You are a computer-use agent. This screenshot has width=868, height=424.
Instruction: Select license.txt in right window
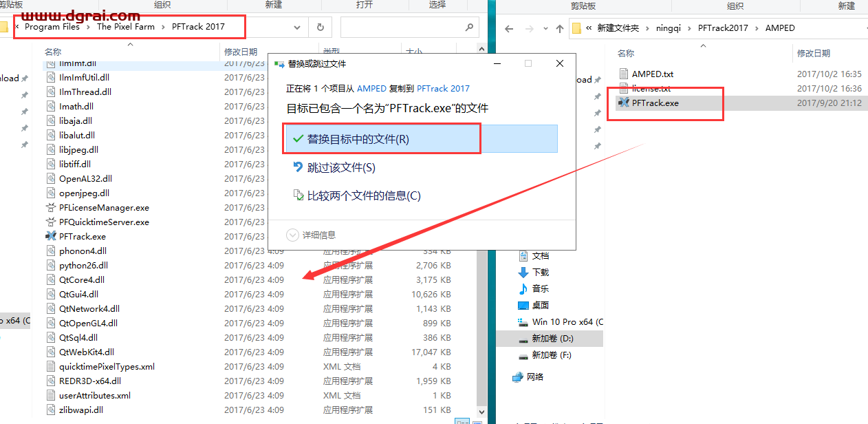click(651, 88)
